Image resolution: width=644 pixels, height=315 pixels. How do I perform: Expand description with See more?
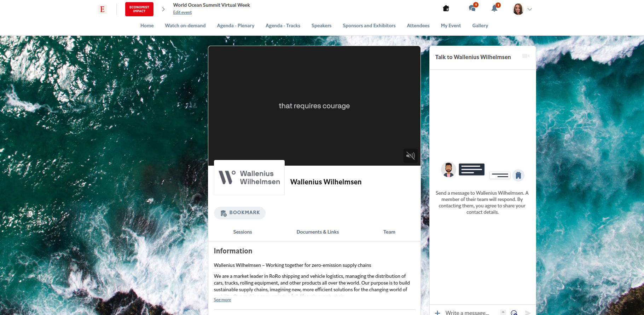pyautogui.click(x=222, y=300)
